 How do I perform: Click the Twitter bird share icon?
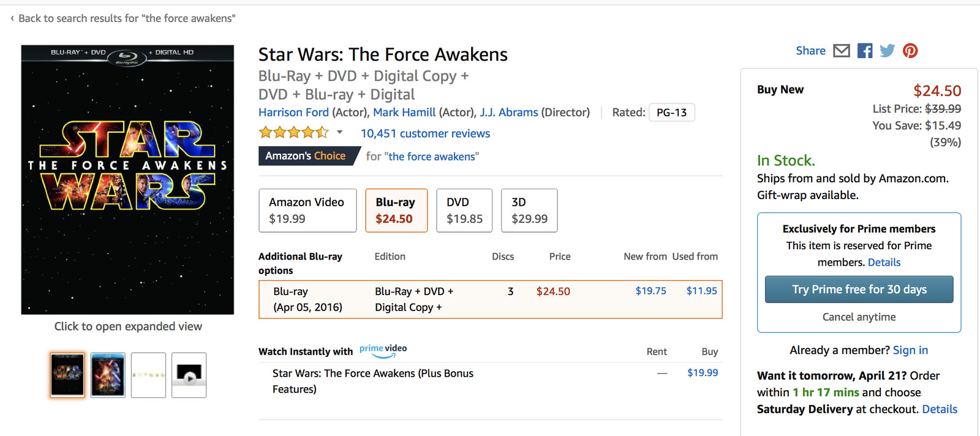point(887,51)
